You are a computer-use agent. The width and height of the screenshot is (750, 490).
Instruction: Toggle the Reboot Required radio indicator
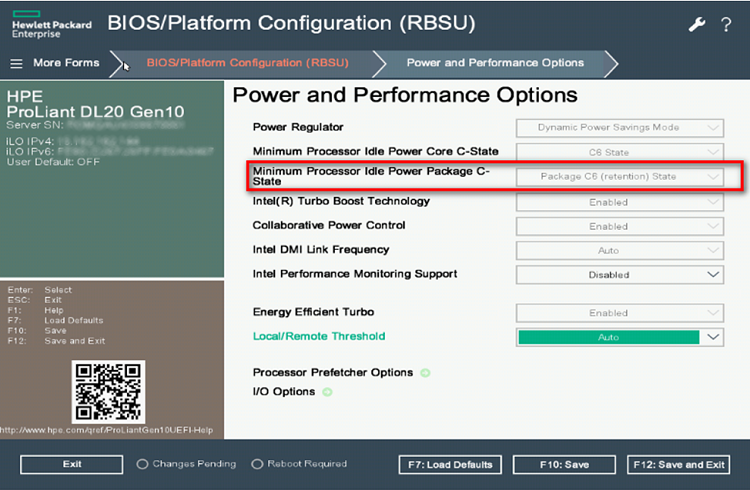pos(257,464)
